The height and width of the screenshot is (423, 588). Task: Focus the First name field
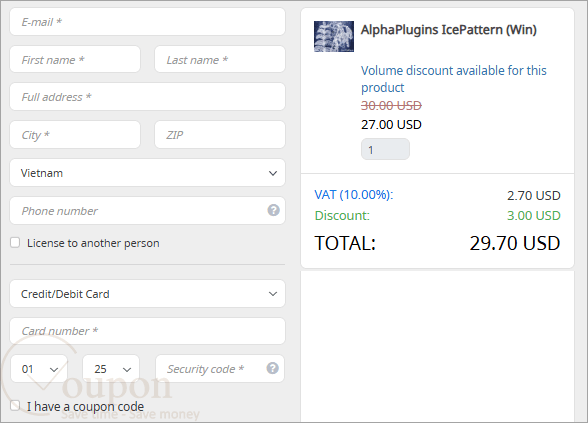point(75,59)
